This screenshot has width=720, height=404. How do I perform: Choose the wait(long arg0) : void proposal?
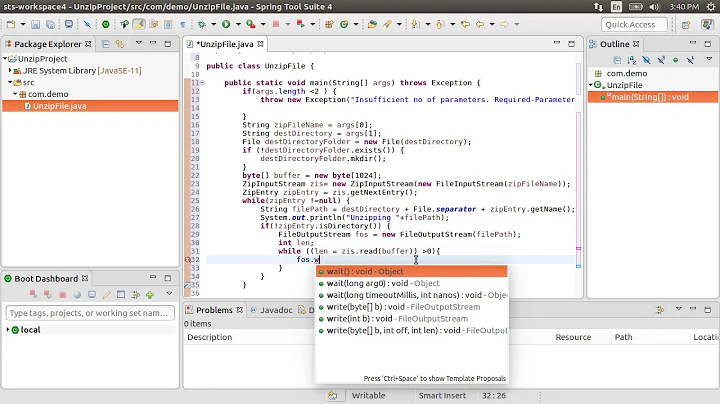click(411, 283)
